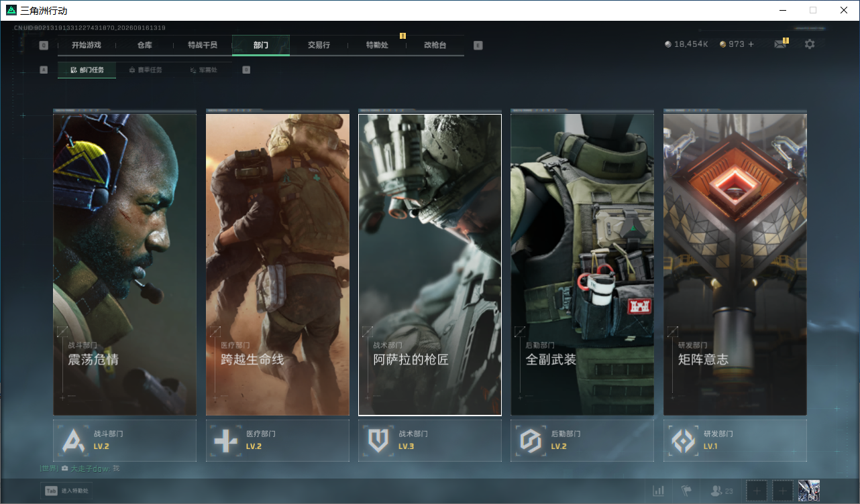Screen dimensions: 860x504
Task: Click the 研发部门 LV.1 panel
Action: 735,440
